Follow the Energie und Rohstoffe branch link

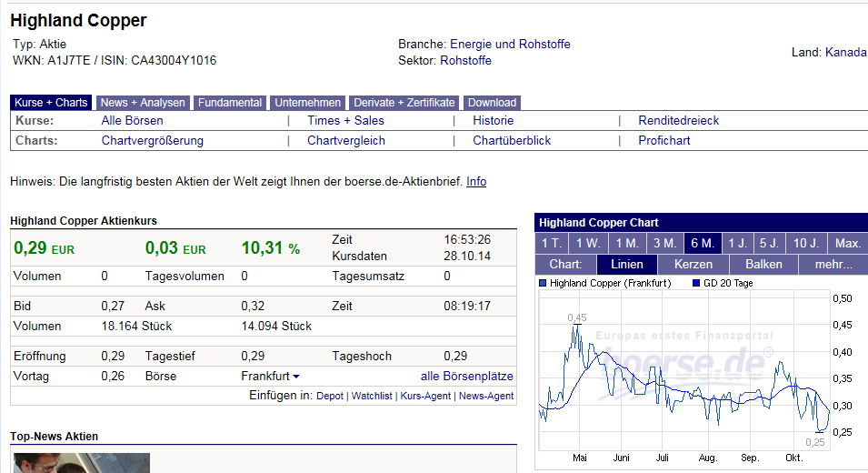tap(511, 45)
